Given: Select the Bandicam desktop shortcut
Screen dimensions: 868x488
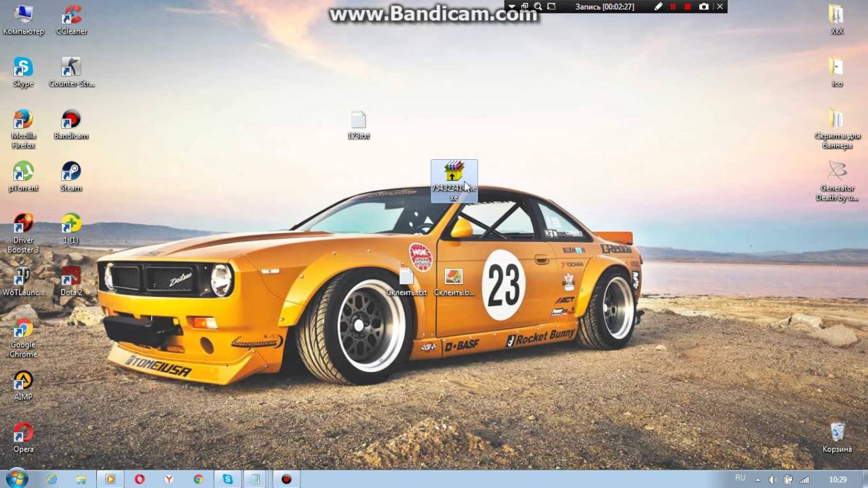Looking at the screenshot, I should tap(71, 125).
